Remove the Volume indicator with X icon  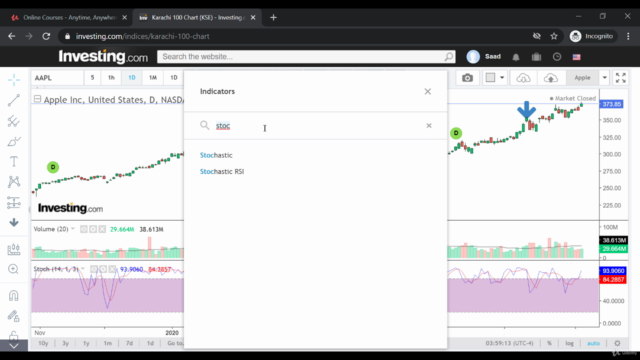[102, 229]
